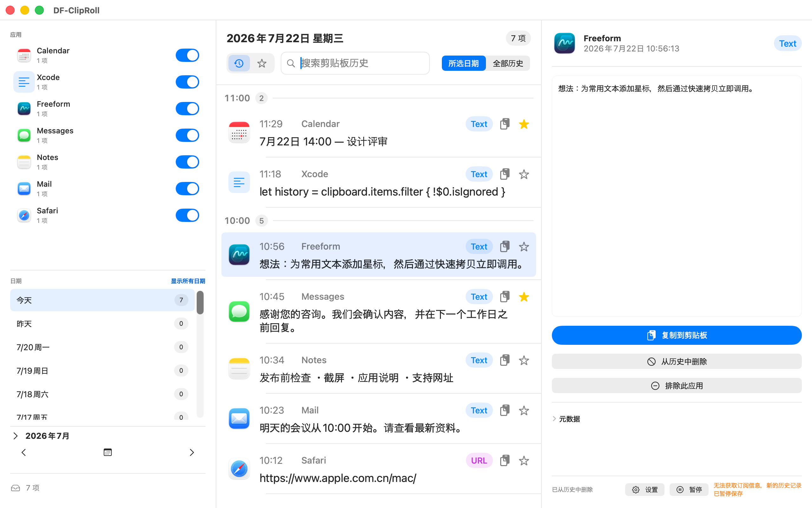Show history view with clock icon

[239, 63]
